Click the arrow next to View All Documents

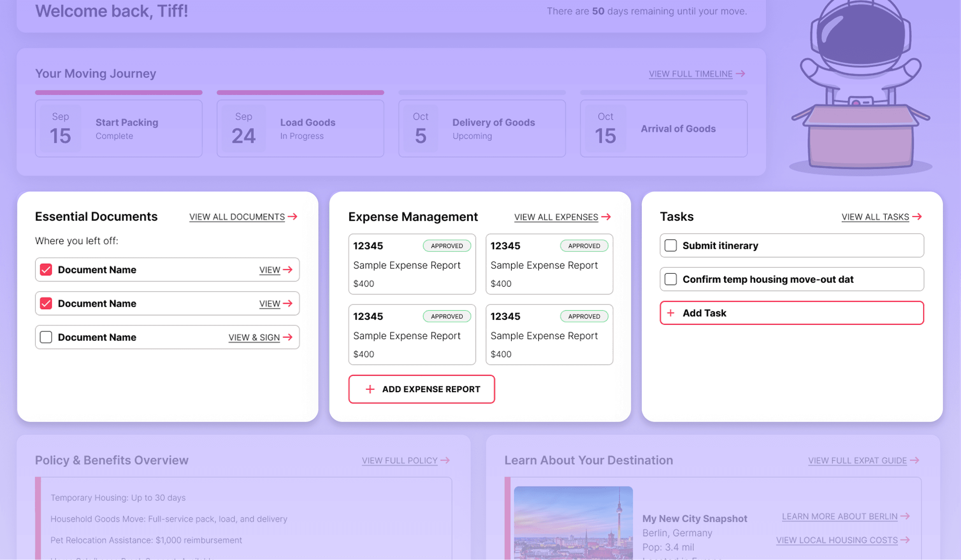click(x=292, y=217)
